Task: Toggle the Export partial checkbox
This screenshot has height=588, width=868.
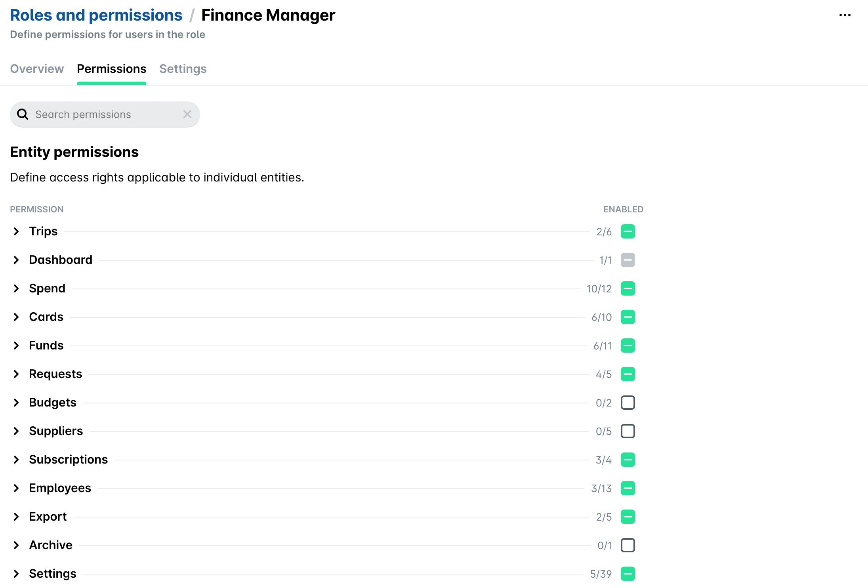Action: (x=628, y=517)
